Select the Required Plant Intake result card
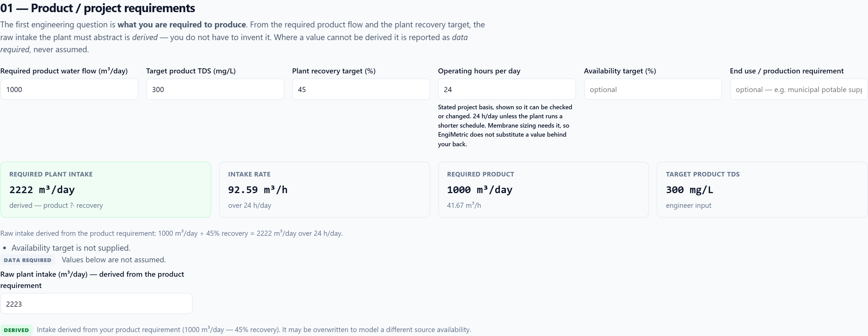Viewport: 868px width, 336px height. pos(106,190)
